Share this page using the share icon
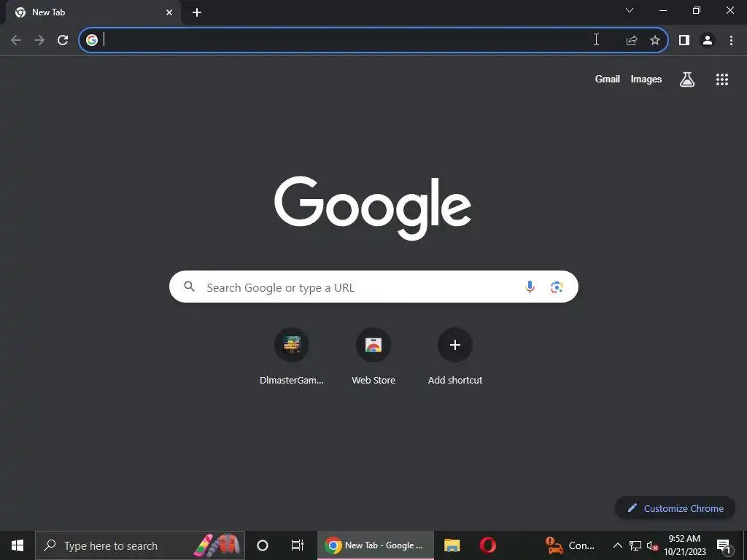 [632, 40]
